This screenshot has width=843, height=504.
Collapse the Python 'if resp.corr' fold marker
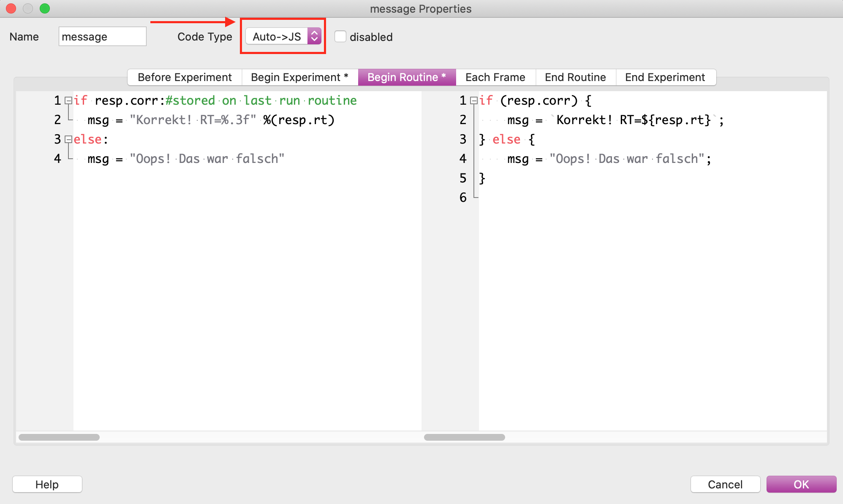pos(68,100)
